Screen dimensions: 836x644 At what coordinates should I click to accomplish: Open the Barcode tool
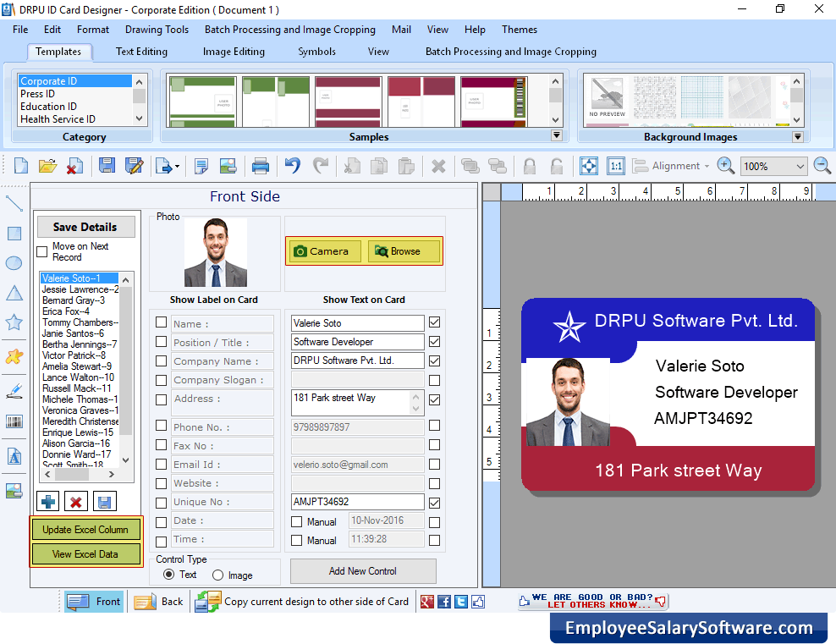click(x=13, y=421)
